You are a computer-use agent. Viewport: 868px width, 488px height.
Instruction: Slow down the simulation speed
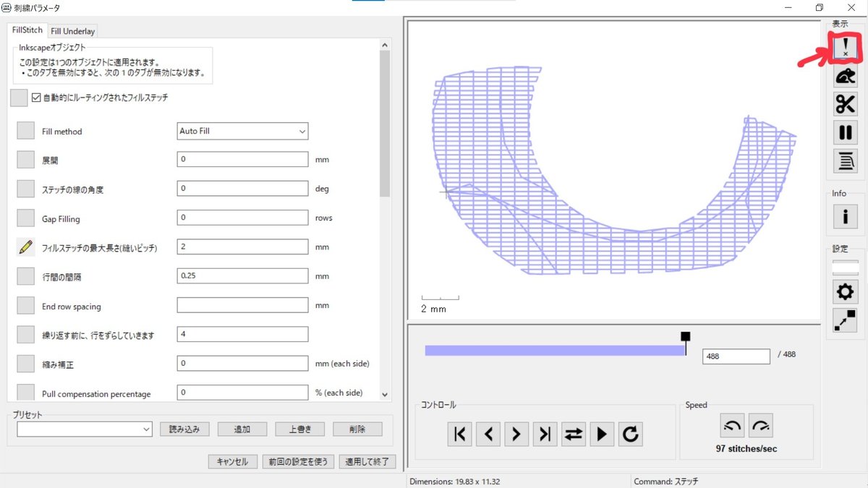(732, 426)
